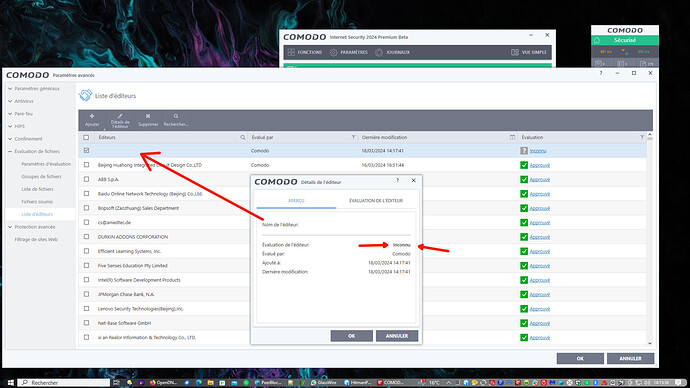690x388 pixels.
Task: Open Fichiers soumis in sidebar
Action: [37, 201]
